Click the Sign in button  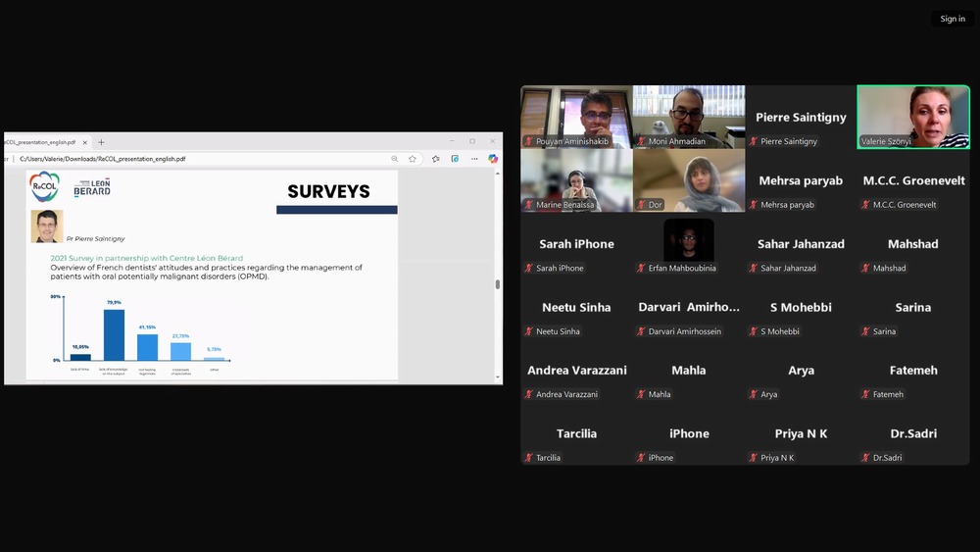point(953,19)
